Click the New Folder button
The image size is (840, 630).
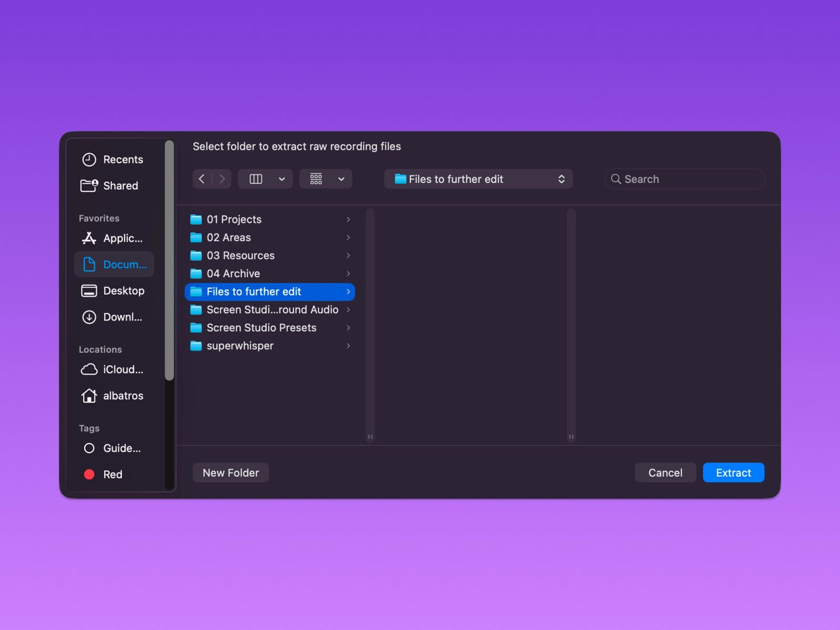(230, 472)
